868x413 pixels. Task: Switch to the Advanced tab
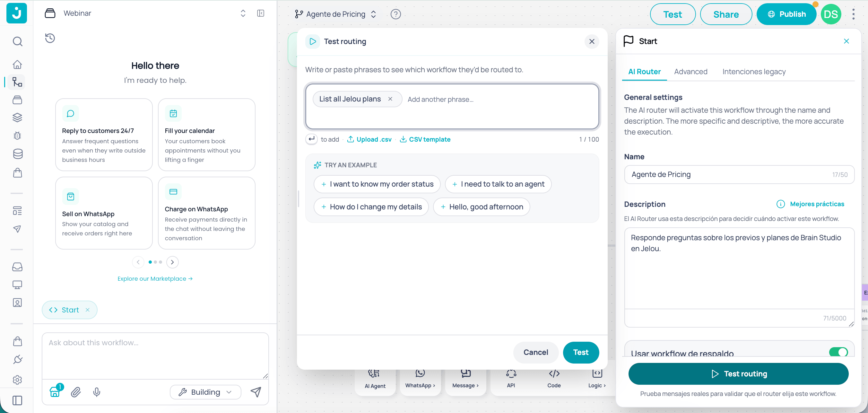(690, 72)
